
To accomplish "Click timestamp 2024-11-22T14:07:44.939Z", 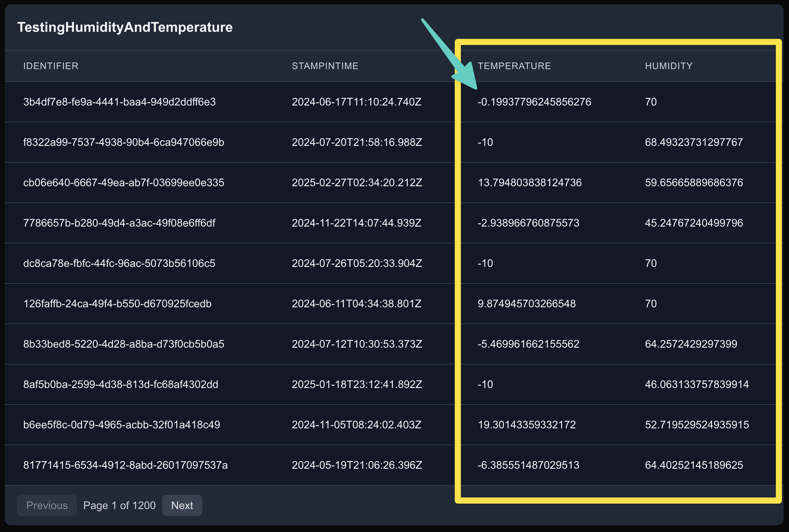I will [x=357, y=223].
